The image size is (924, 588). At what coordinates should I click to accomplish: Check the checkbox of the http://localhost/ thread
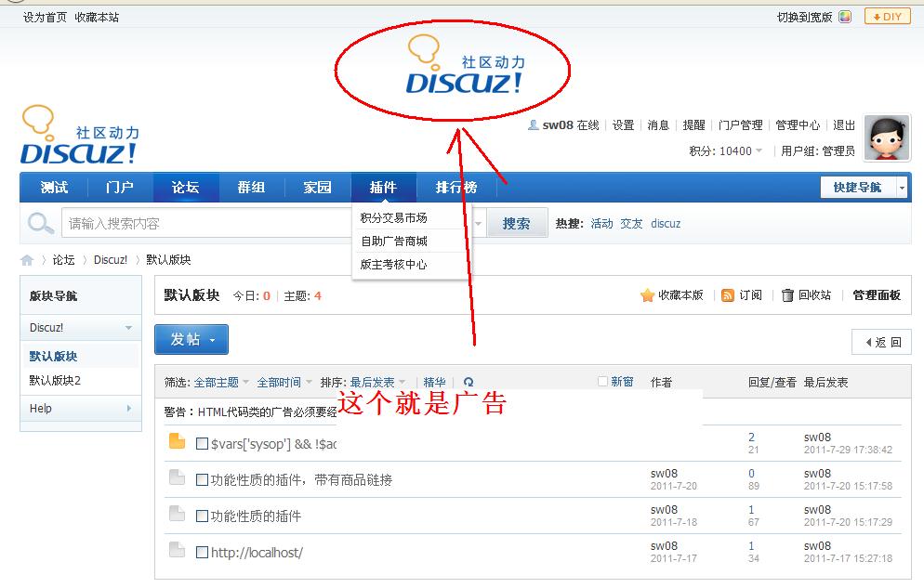[202, 552]
